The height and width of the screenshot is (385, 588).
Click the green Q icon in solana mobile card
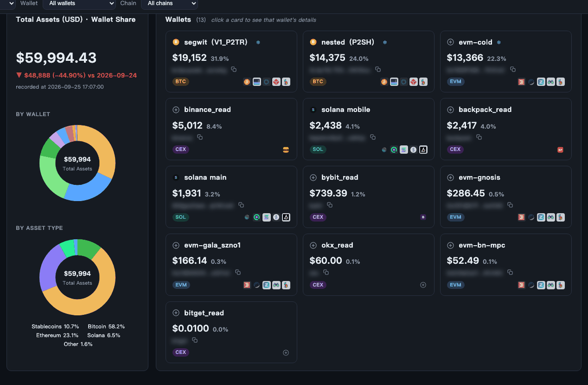(x=394, y=150)
